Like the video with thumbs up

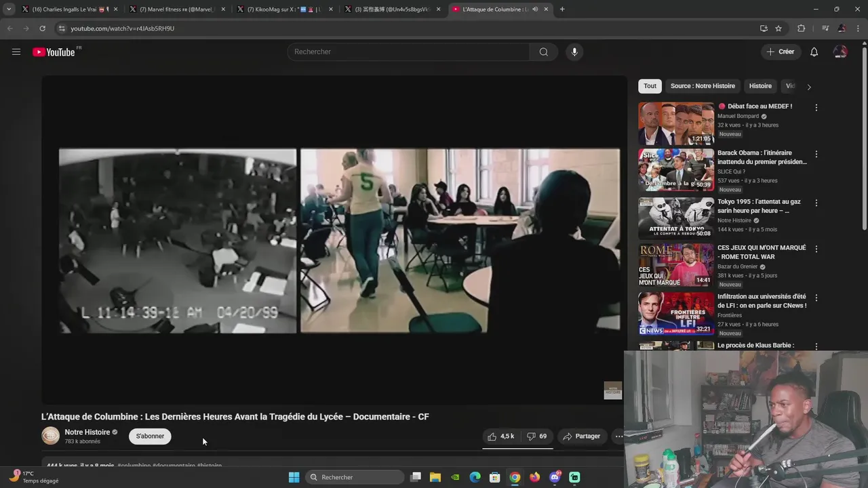(x=502, y=436)
